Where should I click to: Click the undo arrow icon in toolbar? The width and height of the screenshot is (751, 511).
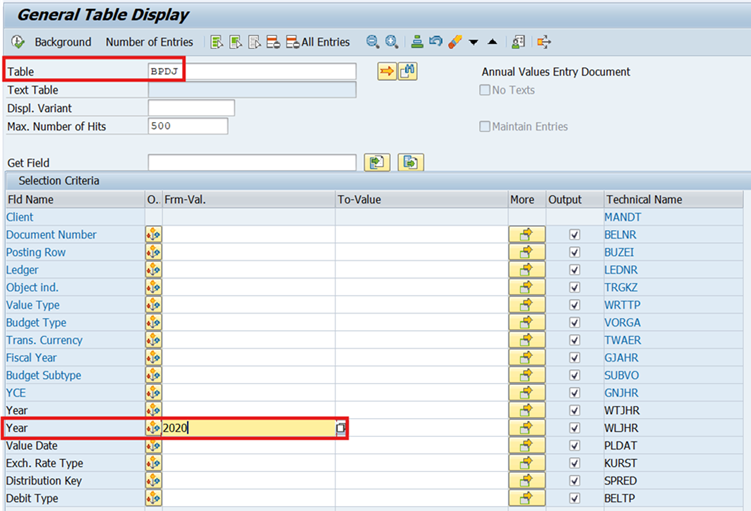point(436,42)
